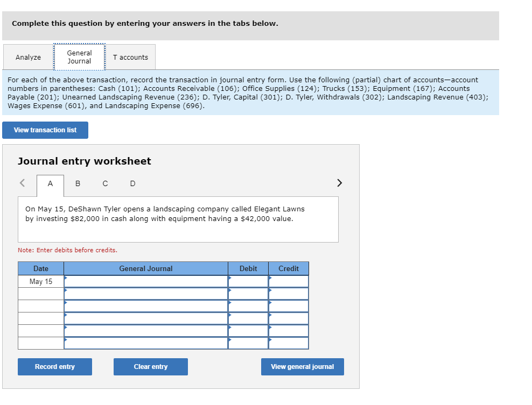The image size is (532, 405).
Task: Select worksheet tab B
Action: tap(78, 184)
